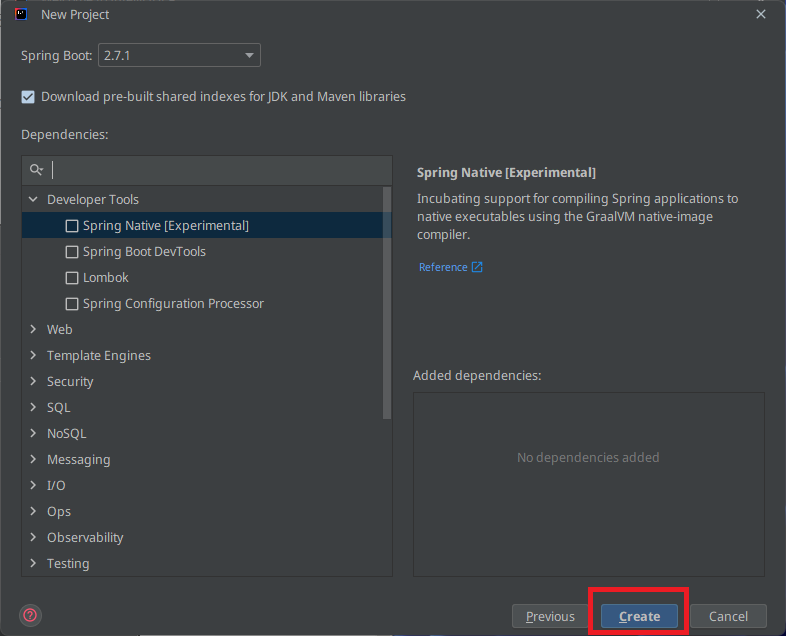
Task: Enable the Lombok dependency checkbox
Action: [72, 278]
